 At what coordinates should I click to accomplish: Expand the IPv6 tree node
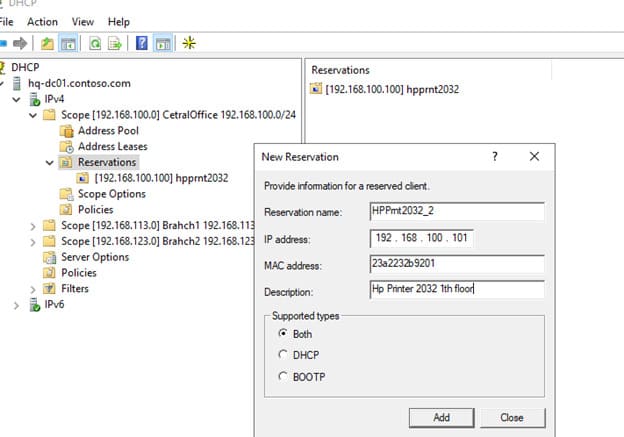coord(18,304)
